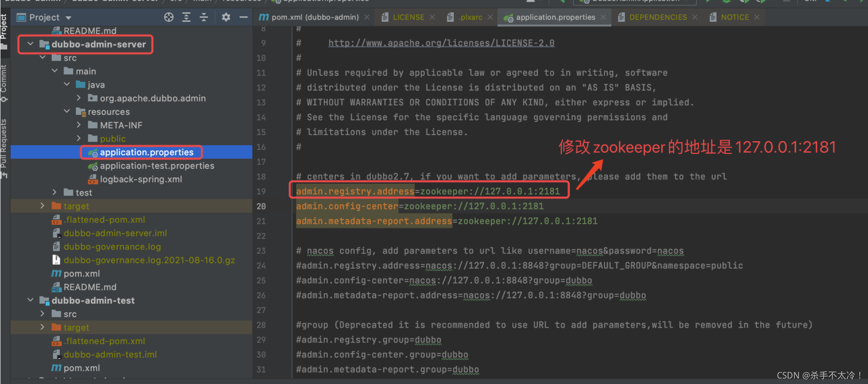Expand the META-INF folder

click(79, 125)
